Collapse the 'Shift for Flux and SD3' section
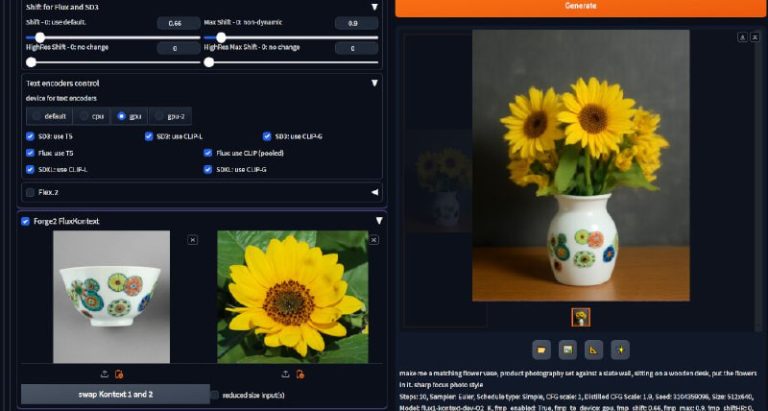Viewport: 768px width, 411px height. tap(374, 6)
